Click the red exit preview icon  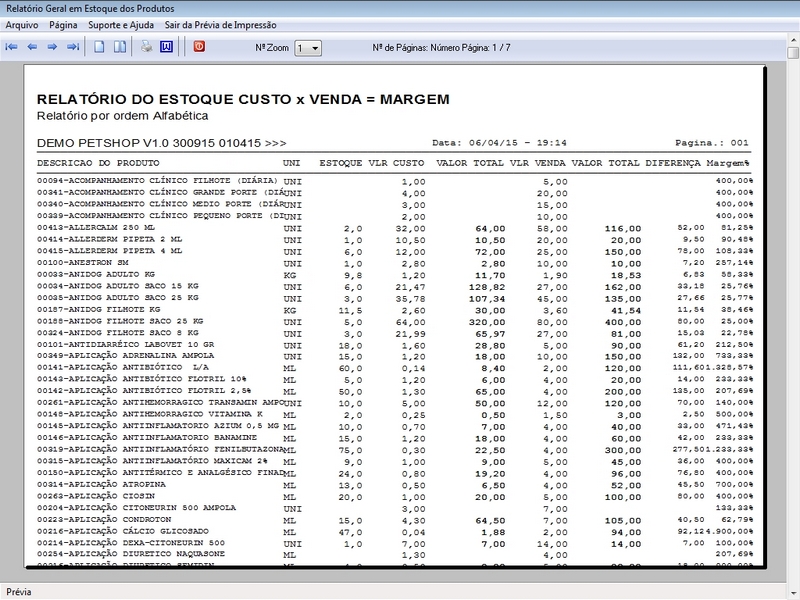198,47
